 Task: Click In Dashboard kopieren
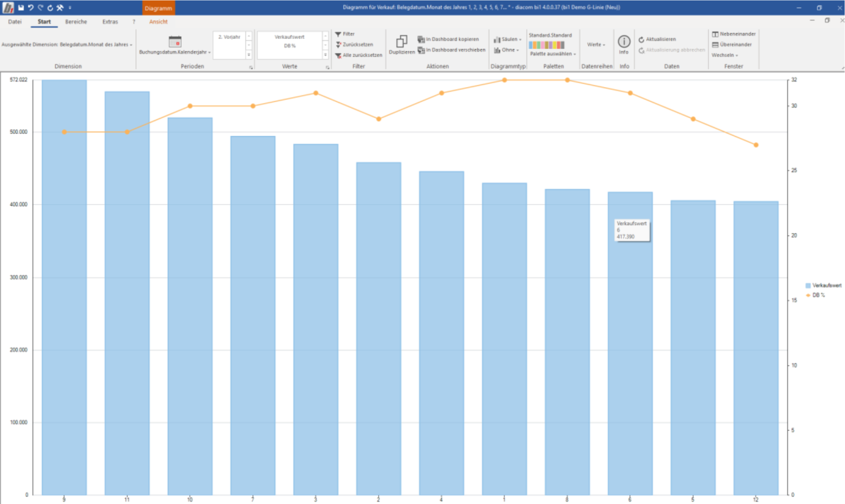(448, 39)
